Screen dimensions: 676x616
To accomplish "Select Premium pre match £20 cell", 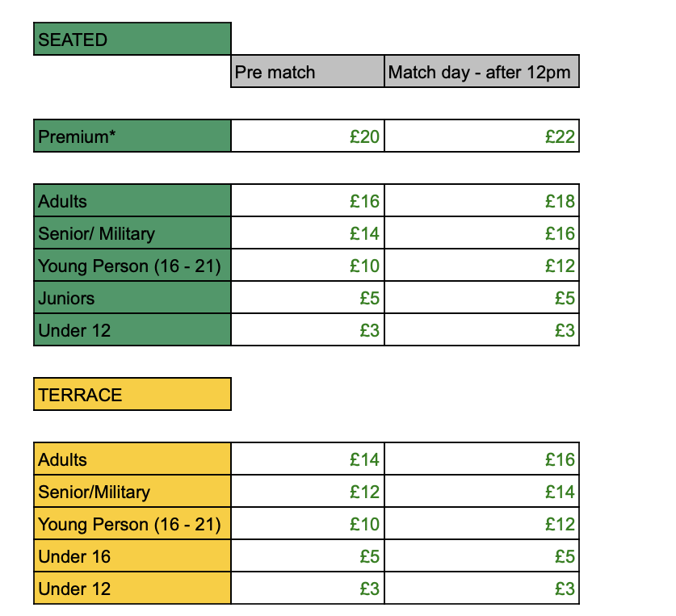I will (308, 136).
